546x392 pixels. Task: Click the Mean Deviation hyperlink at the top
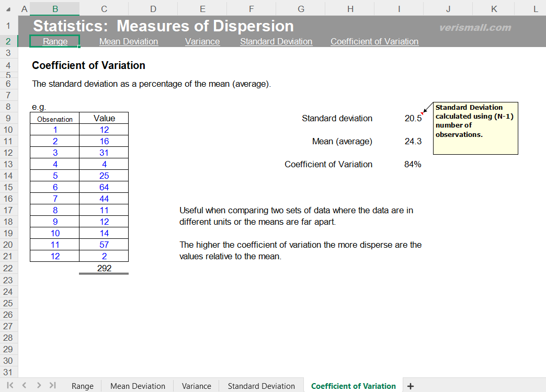pyautogui.click(x=128, y=41)
